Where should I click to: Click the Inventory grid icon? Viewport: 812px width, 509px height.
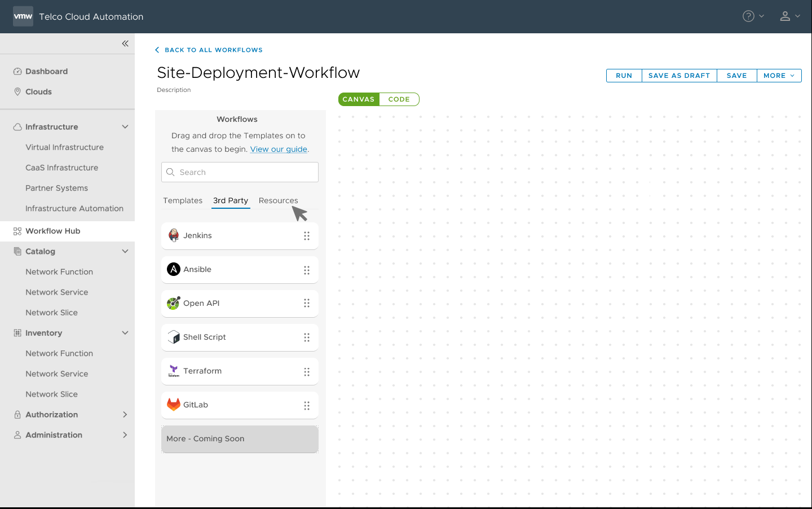[x=17, y=333]
